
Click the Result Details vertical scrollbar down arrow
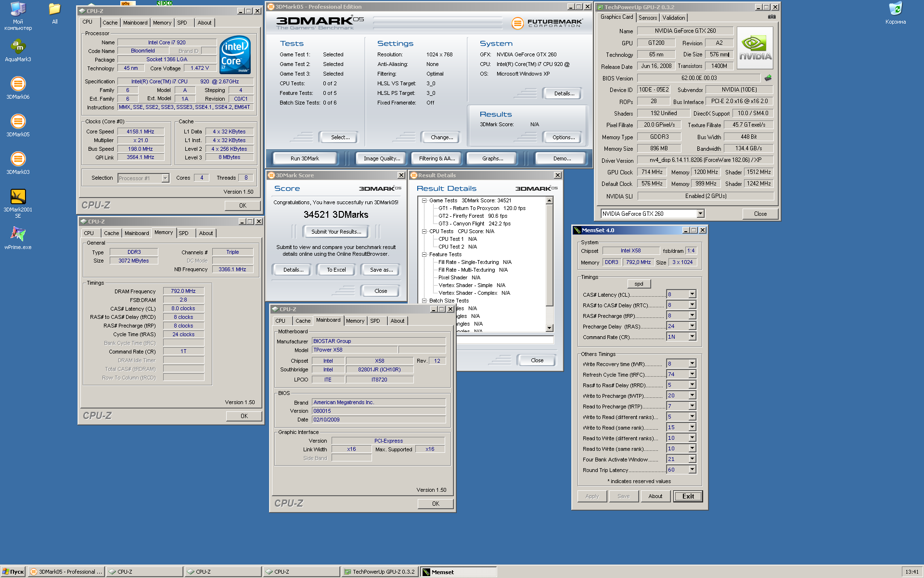tap(550, 328)
